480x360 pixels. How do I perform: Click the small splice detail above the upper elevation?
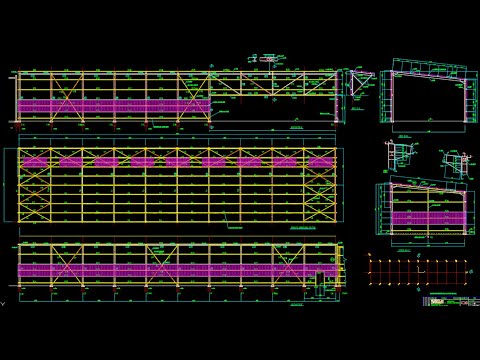(x=267, y=59)
